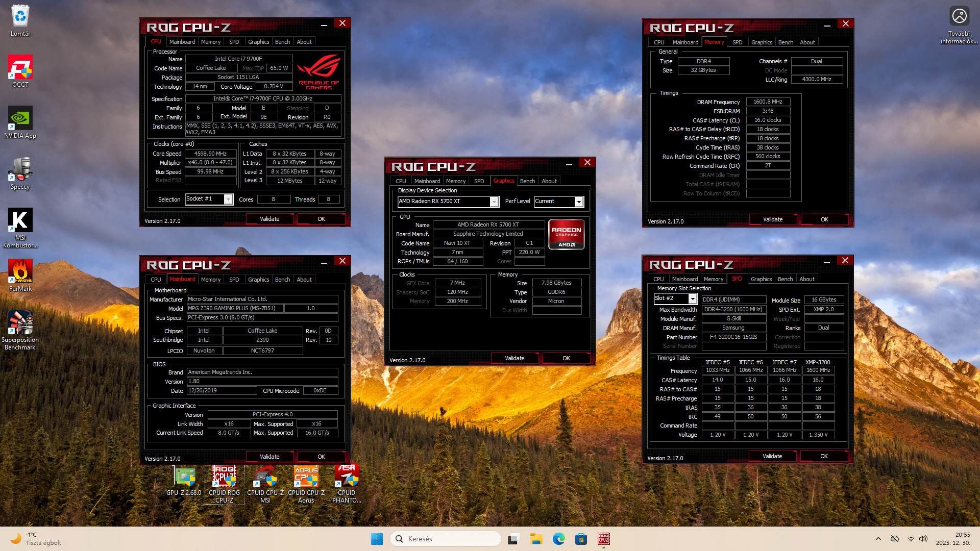
Task: Expand the Slot #2 memory slot dropdown
Action: tap(692, 298)
